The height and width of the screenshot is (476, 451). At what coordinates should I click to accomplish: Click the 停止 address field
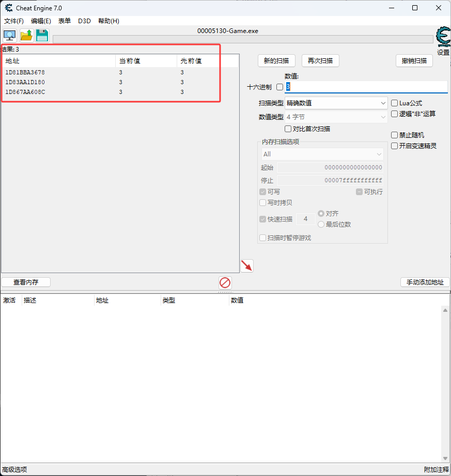330,180
